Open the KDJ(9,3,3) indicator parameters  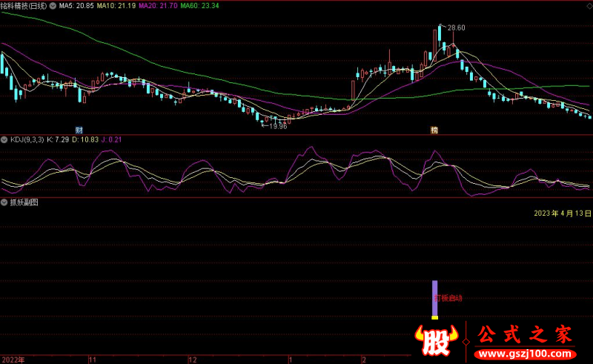click(26, 139)
